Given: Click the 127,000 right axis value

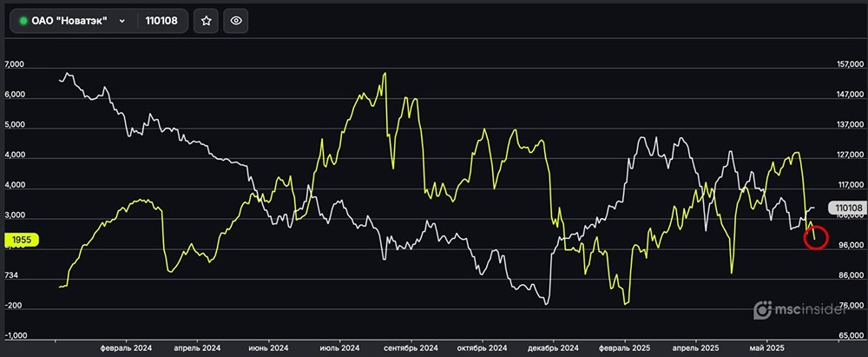Looking at the screenshot, I should [852, 155].
